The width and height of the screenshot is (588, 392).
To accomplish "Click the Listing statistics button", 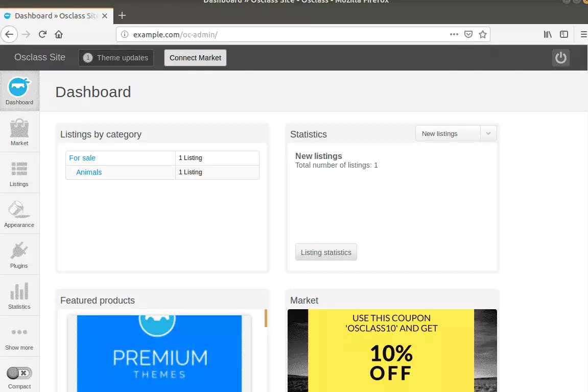I will (x=326, y=252).
